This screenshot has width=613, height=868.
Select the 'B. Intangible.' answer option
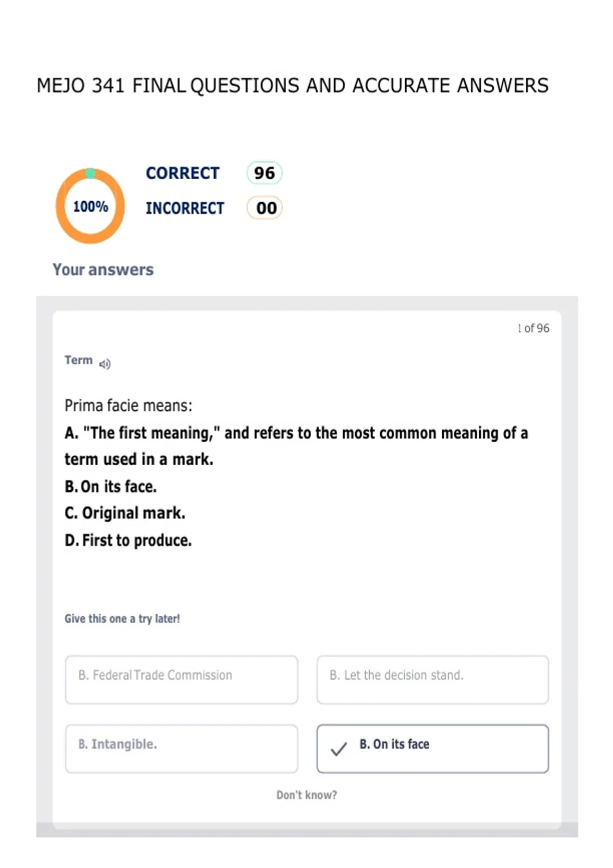click(181, 749)
